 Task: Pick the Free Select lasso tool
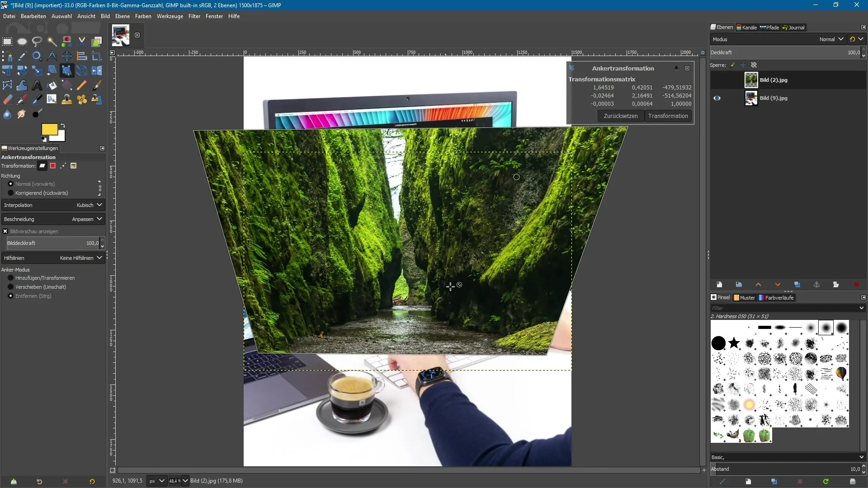coord(37,42)
